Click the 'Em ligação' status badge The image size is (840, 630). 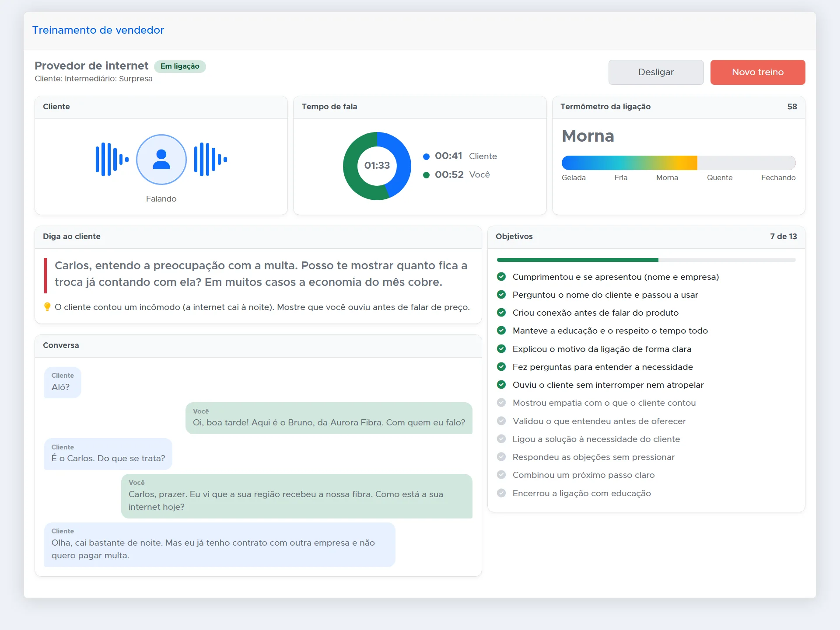click(180, 66)
